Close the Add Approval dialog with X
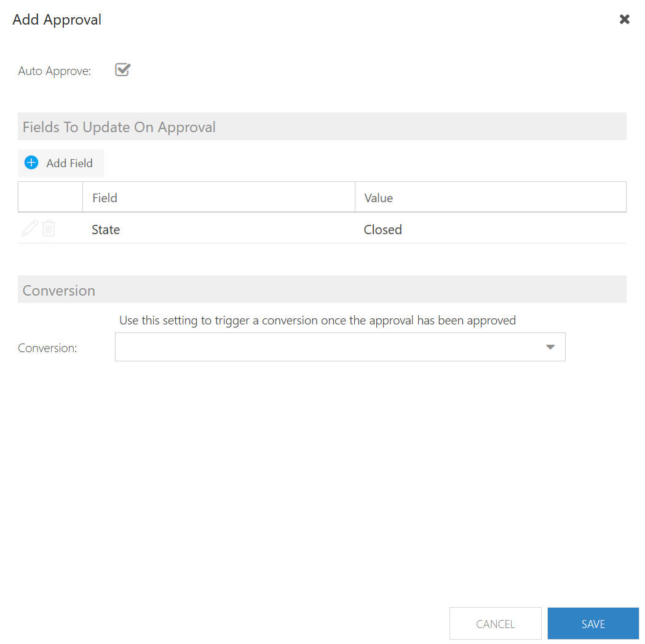Viewport: 645px width, 644px height. coord(625,19)
